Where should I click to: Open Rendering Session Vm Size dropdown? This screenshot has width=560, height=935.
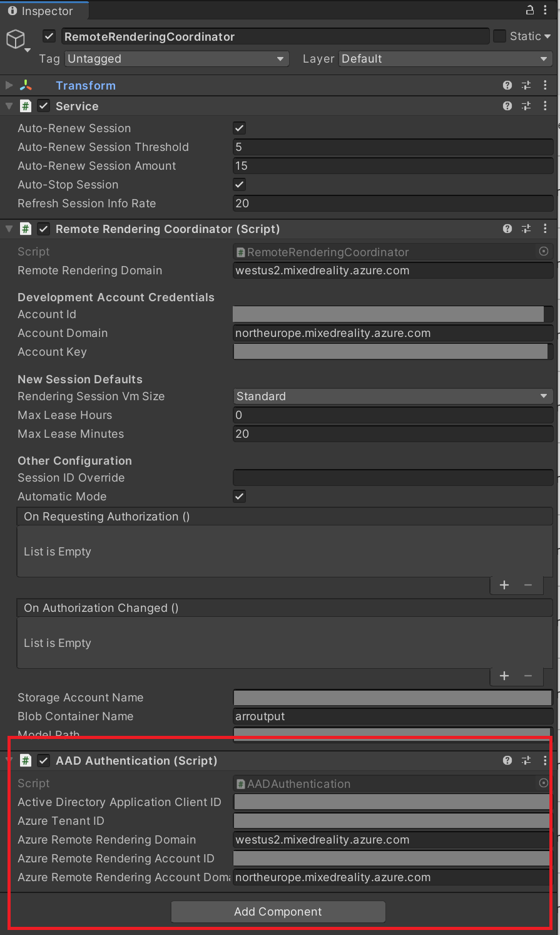point(393,396)
